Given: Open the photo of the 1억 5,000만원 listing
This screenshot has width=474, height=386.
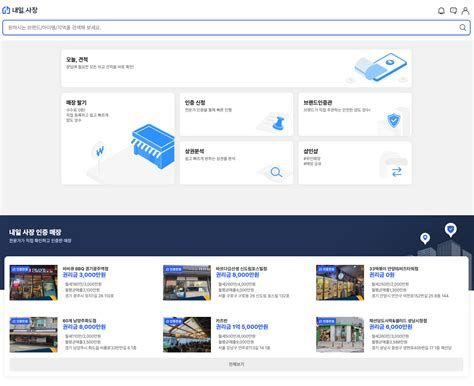Looking at the screenshot, I should 187,335.
